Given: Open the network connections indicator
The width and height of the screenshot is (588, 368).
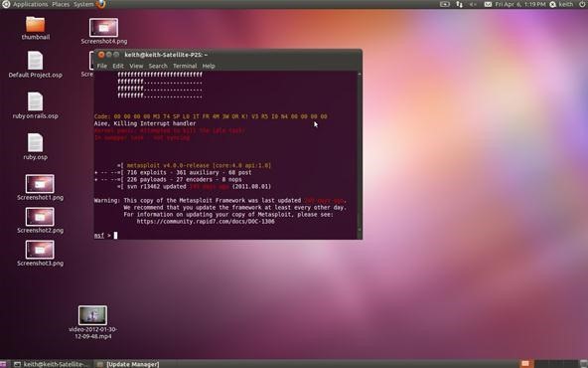Looking at the screenshot, I should tap(459, 4).
